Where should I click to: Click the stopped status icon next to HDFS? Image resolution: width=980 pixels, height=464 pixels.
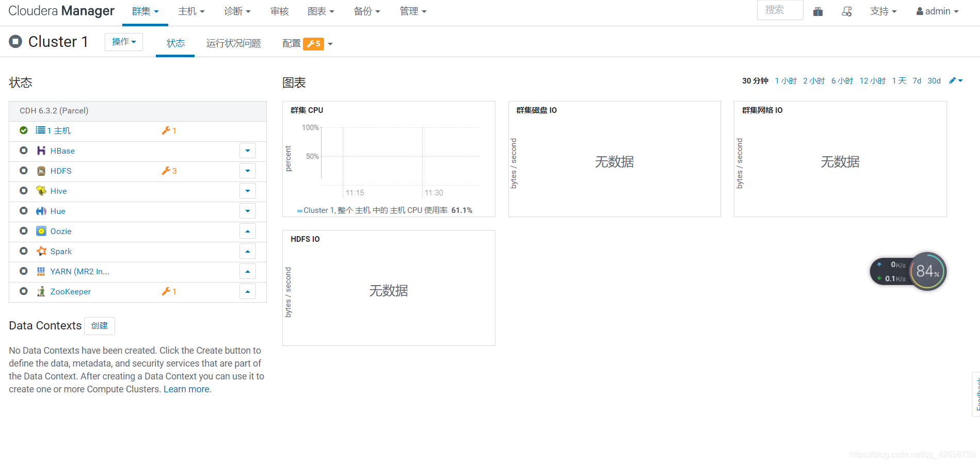click(24, 171)
